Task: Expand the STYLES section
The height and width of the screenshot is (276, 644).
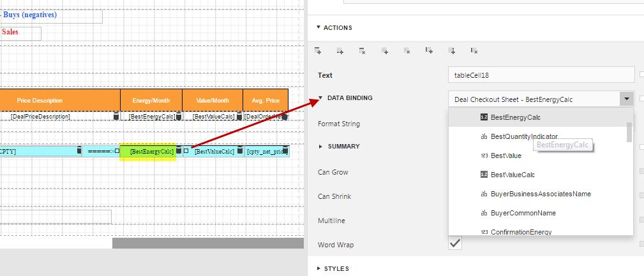Action: 318,268
